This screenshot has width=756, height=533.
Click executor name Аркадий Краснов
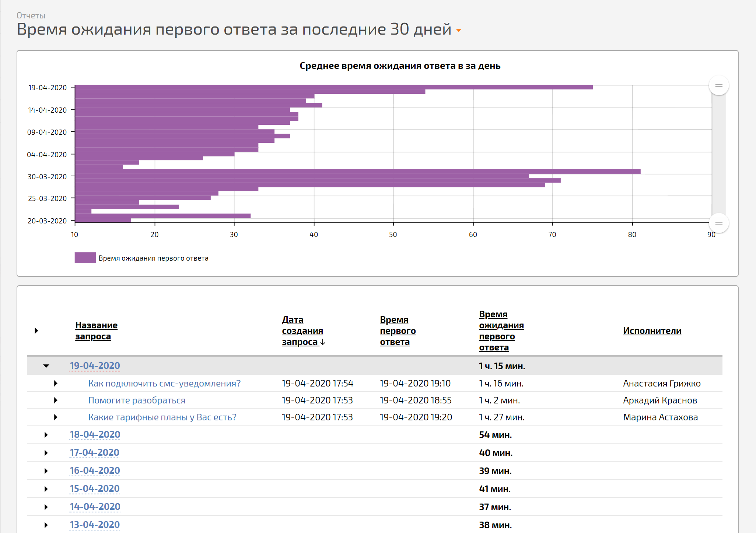coord(660,400)
